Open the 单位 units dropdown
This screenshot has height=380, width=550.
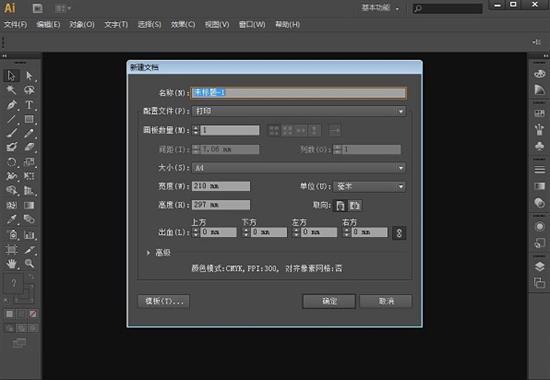(x=369, y=187)
